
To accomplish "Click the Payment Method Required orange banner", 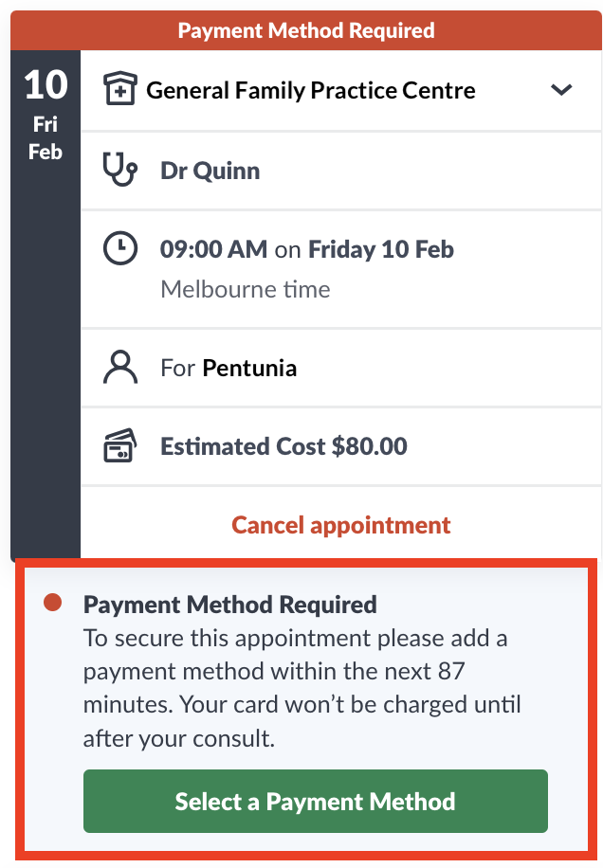I will coord(306,30).
